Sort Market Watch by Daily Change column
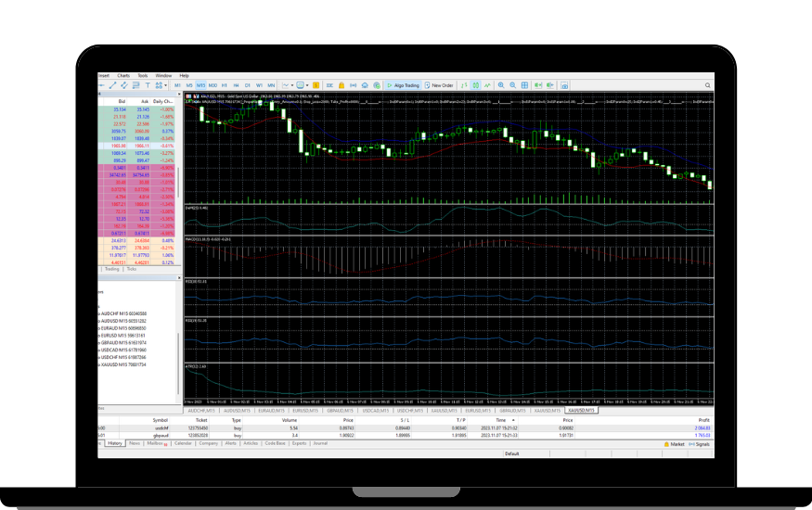 [162, 101]
